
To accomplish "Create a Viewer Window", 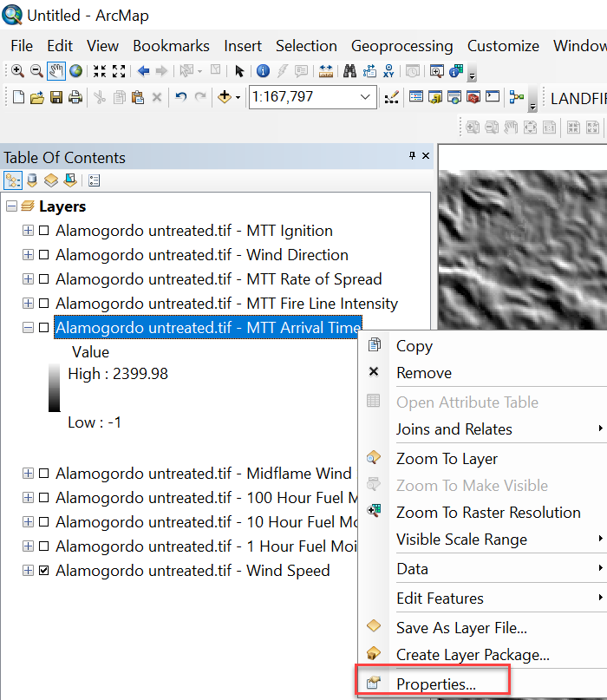I will 436,70.
